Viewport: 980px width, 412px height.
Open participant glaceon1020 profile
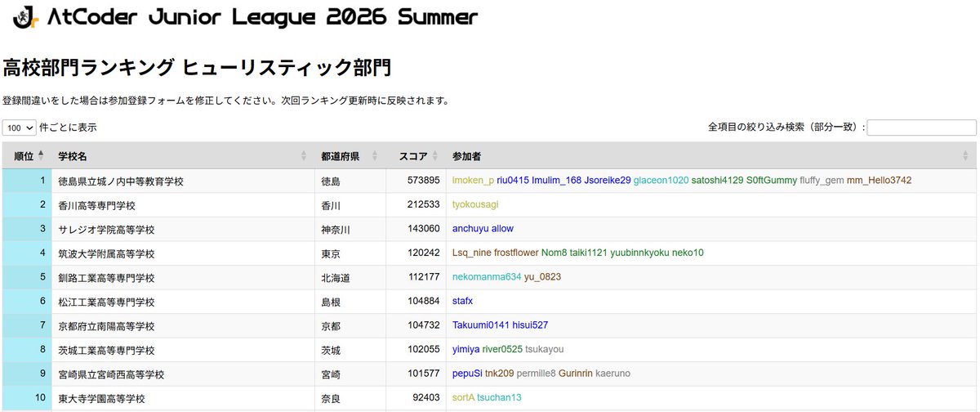[x=661, y=180]
